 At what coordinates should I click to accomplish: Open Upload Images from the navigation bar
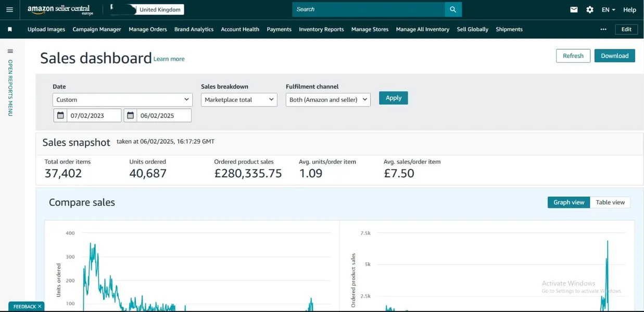pos(46,30)
